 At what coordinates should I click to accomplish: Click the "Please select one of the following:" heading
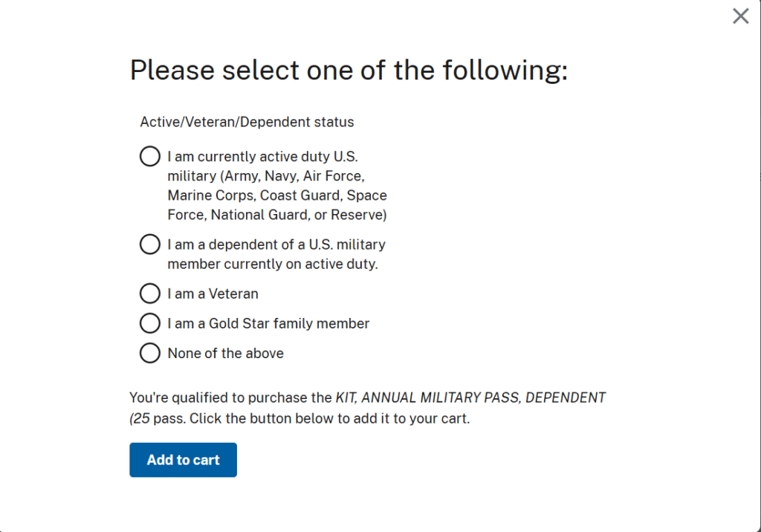pos(349,71)
